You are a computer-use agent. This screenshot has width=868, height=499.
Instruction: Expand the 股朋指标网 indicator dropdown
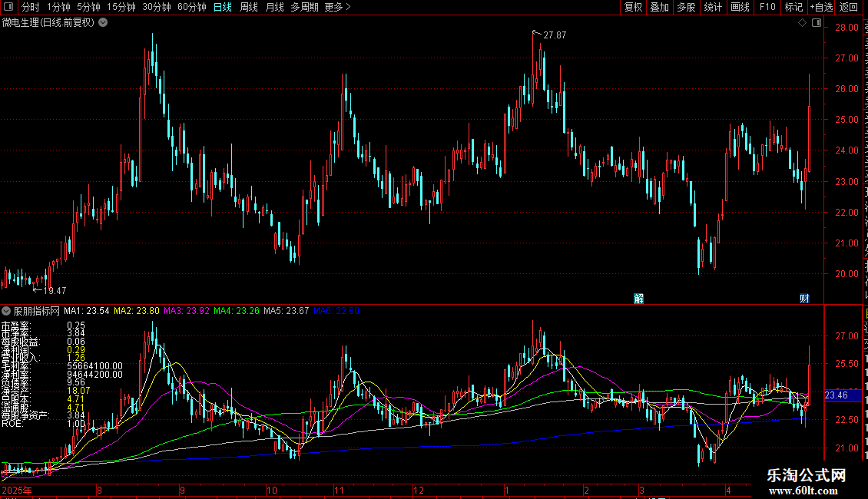click(6, 311)
